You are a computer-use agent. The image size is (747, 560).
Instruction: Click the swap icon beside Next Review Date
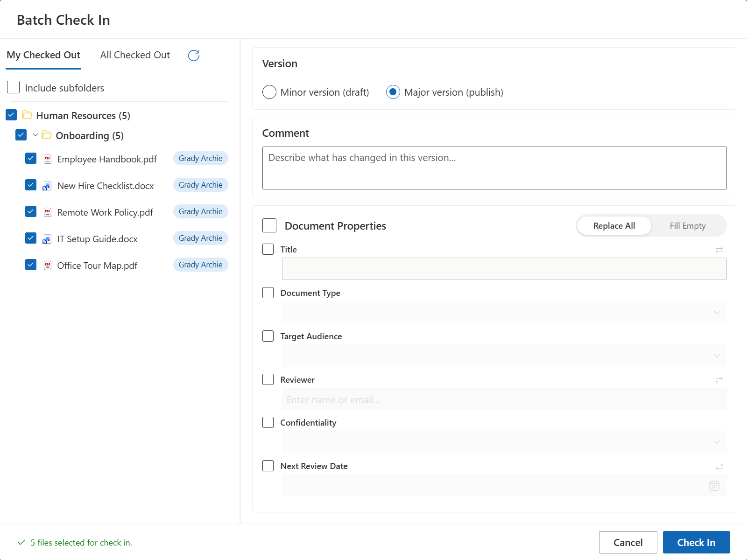coord(719,467)
